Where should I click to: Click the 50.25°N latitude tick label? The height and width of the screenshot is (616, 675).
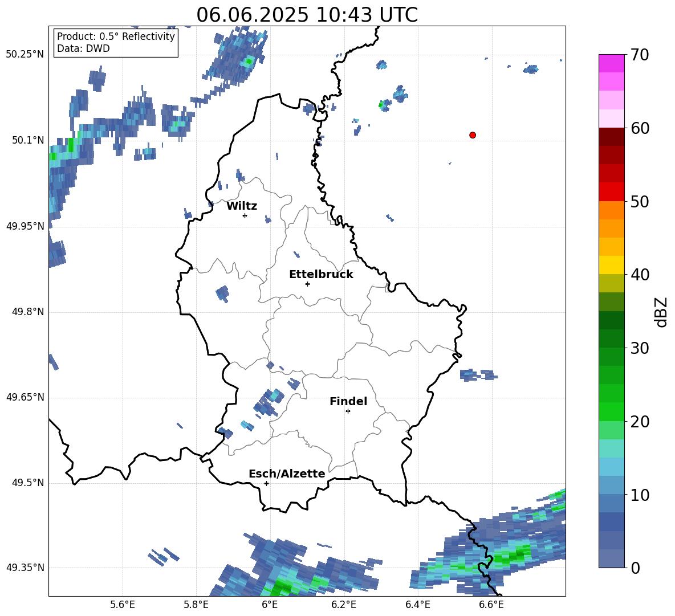tap(25, 55)
